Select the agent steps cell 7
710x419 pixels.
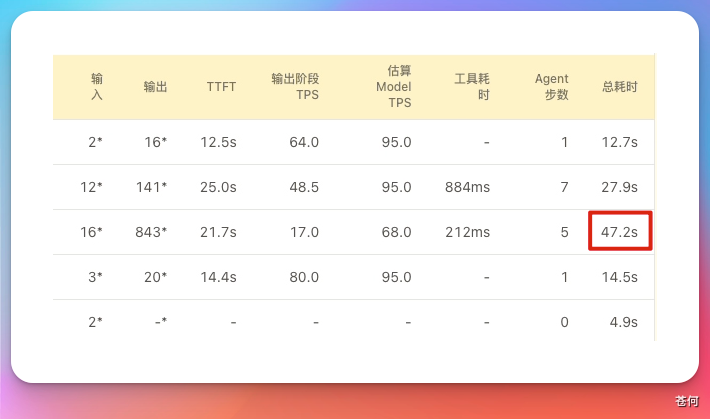point(564,187)
